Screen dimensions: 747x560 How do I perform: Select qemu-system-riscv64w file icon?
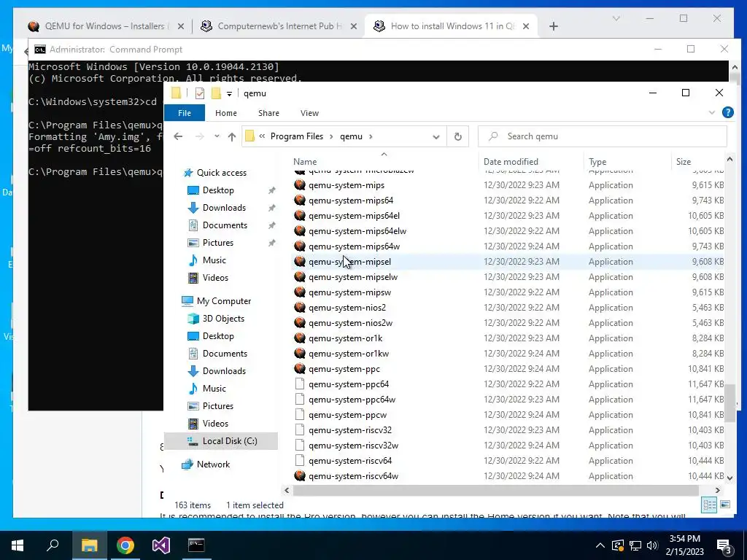click(300, 475)
